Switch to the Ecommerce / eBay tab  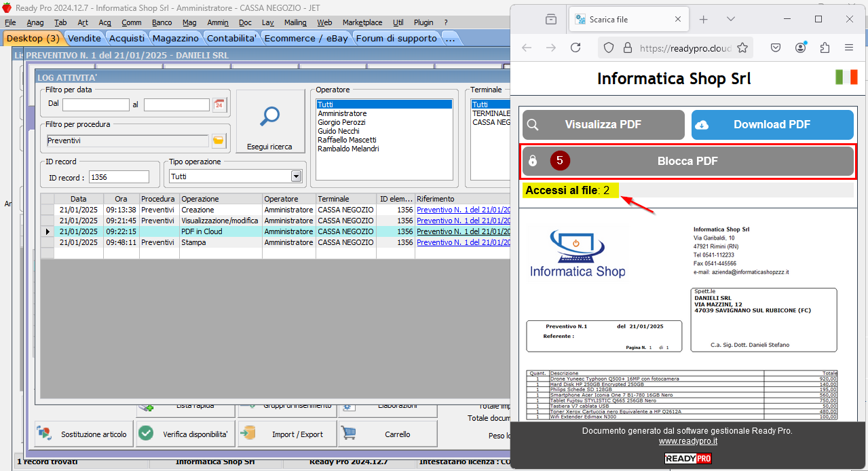pos(306,38)
